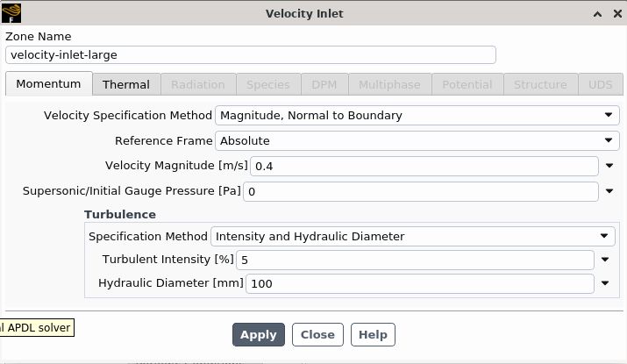The image size is (627, 364).
Task: Open Reference Frame dropdown
Action: coord(417,140)
